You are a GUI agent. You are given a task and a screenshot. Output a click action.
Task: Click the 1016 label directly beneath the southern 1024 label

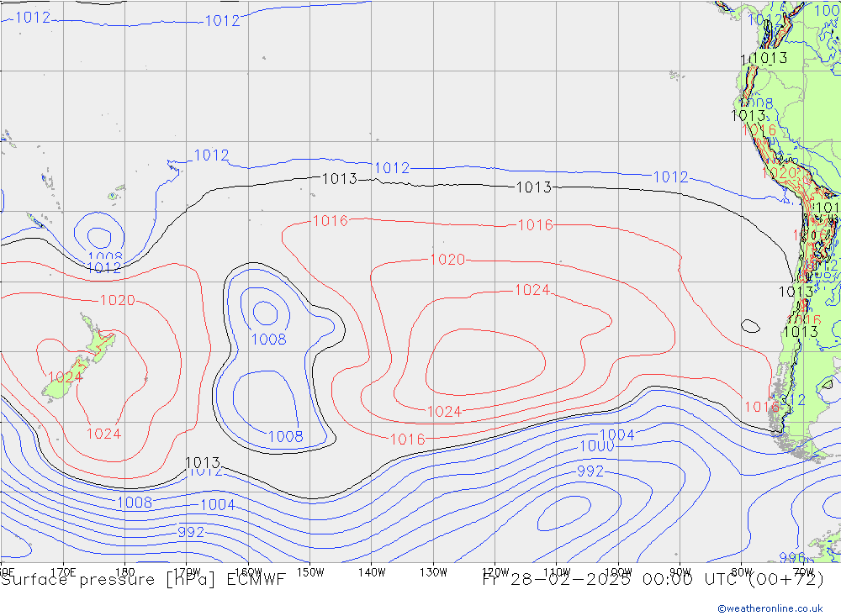408,440
